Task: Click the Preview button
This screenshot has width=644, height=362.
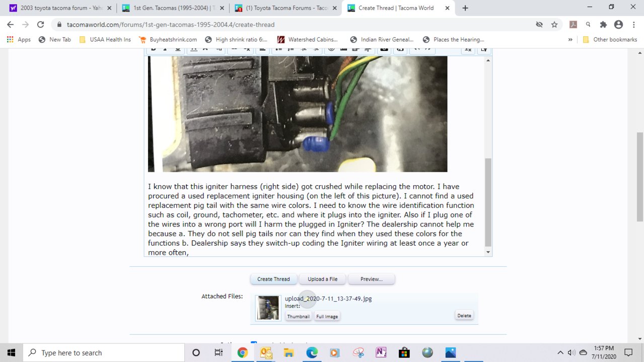Action: (371, 279)
